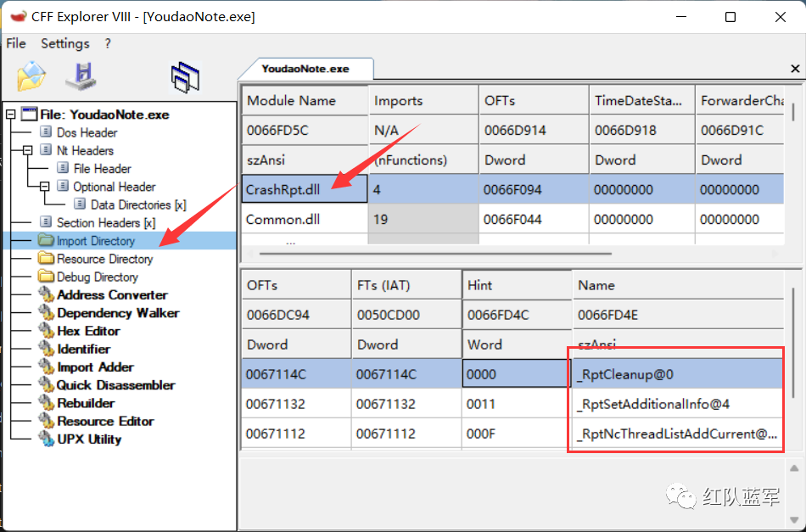Select the _RptSetAdditionalInfo@4 function name
This screenshot has height=532, width=806.
tap(652, 404)
